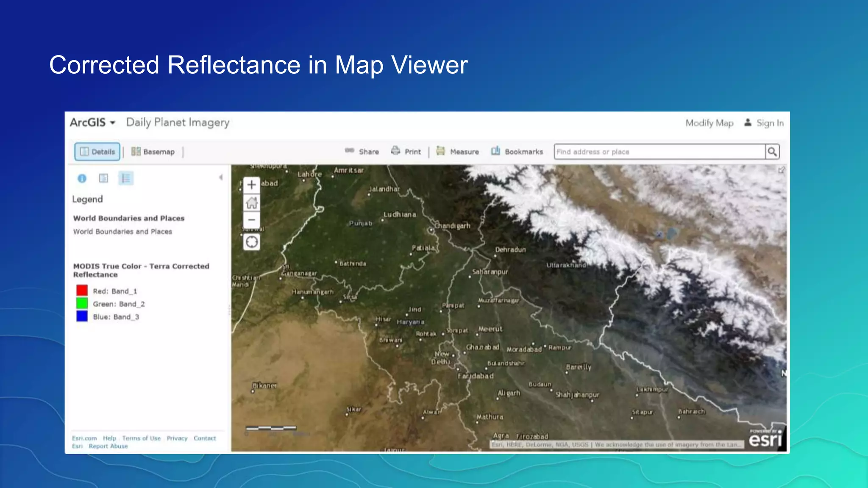The image size is (868, 488).
Task: Click the Chandigarh label on map
Action: coord(453,226)
